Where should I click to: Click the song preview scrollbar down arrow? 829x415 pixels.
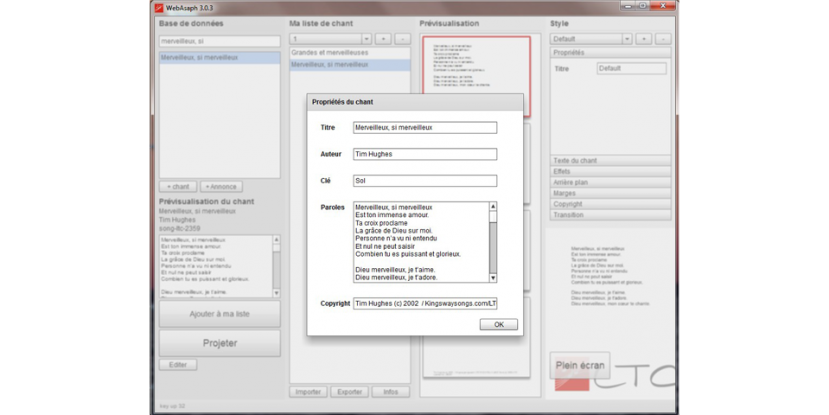(x=276, y=293)
